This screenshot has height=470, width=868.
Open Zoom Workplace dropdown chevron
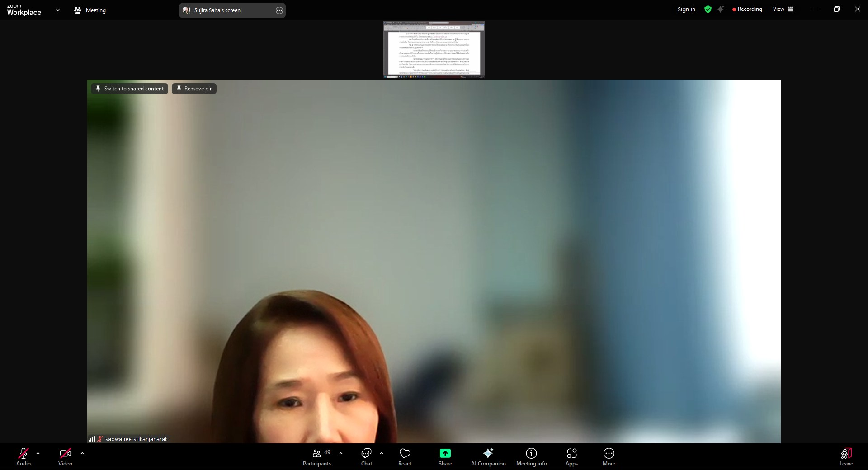(57, 10)
